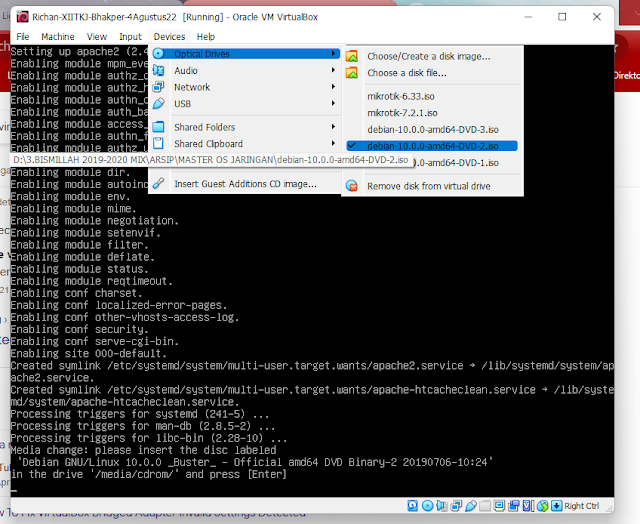
Task: Select debian-10.0.0-amd64-DVD-3.iso disk image
Action: [432, 129]
